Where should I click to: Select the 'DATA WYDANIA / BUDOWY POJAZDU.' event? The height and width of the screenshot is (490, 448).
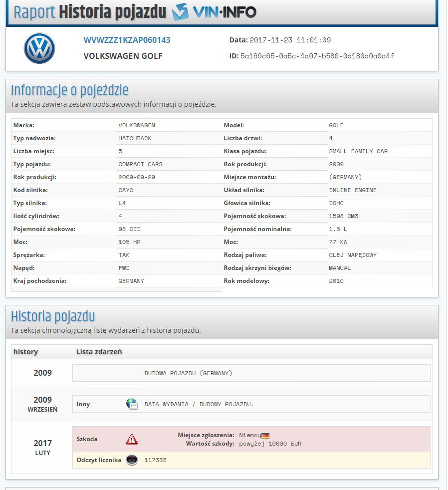199,404
